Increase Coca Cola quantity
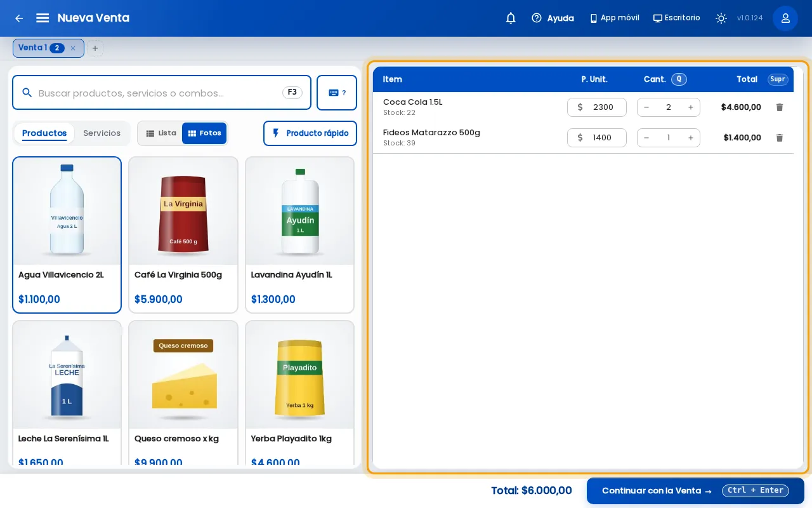The image size is (812, 508). tap(691, 107)
